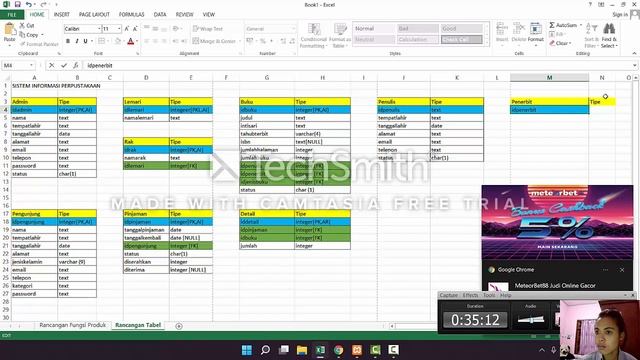Click the Copy button
This screenshot has height=360, width=640.
point(29,35)
